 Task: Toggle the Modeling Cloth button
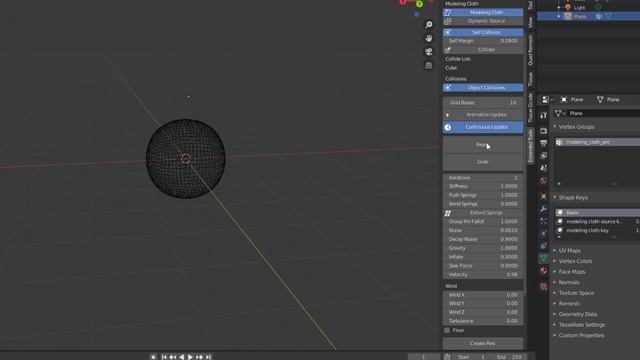483,12
